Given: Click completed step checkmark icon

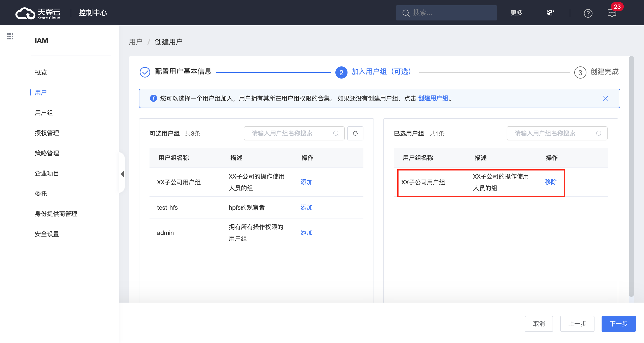Looking at the screenshot, I should [145, 72].
